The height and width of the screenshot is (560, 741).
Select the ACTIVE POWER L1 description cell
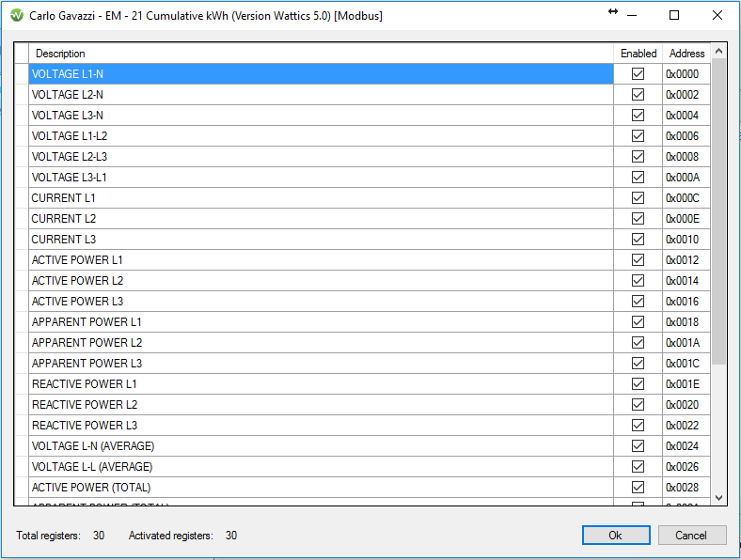pos(322,259)
